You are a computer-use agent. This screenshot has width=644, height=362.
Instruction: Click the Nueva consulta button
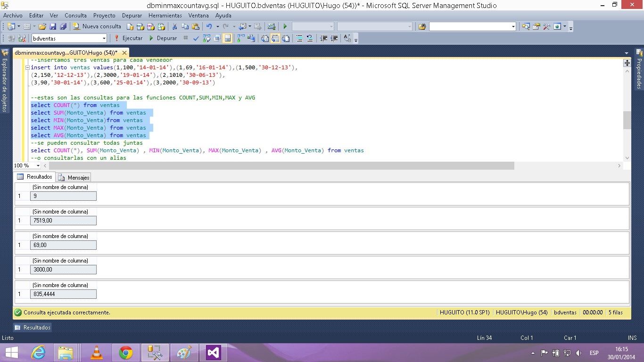(97, 26)
